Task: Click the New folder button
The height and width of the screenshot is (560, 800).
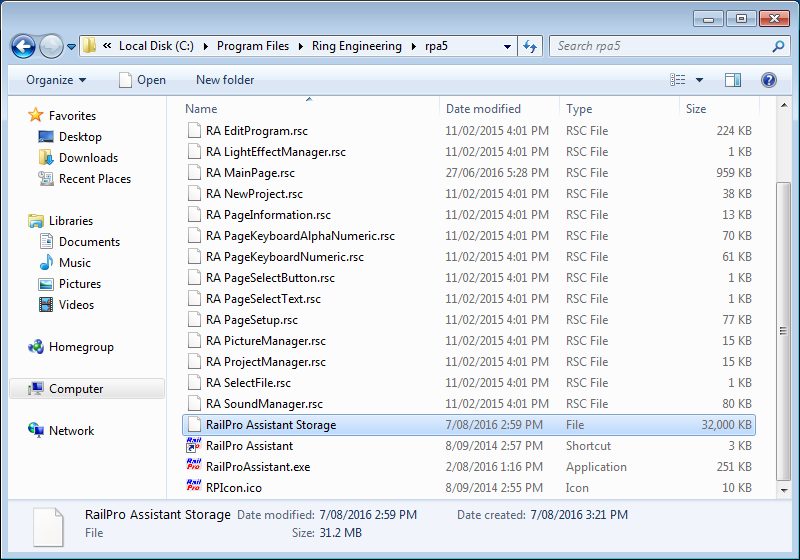Action: (x=225, y=80)
